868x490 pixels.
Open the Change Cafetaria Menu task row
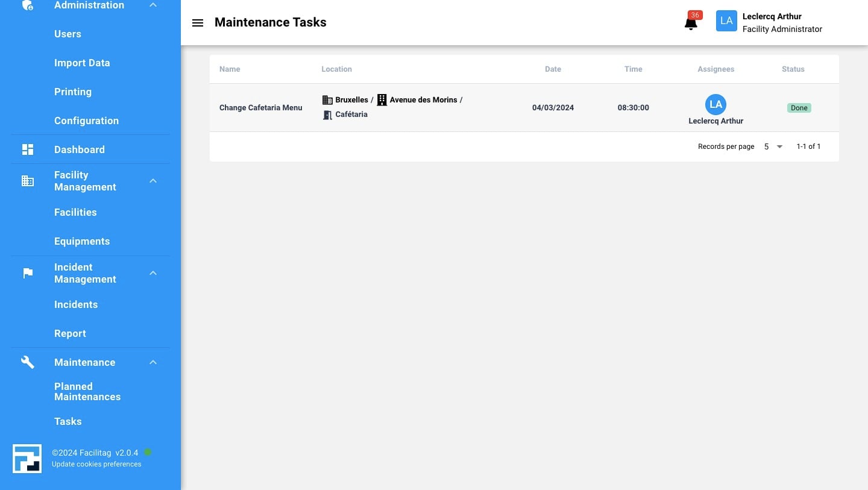point(261,108)
